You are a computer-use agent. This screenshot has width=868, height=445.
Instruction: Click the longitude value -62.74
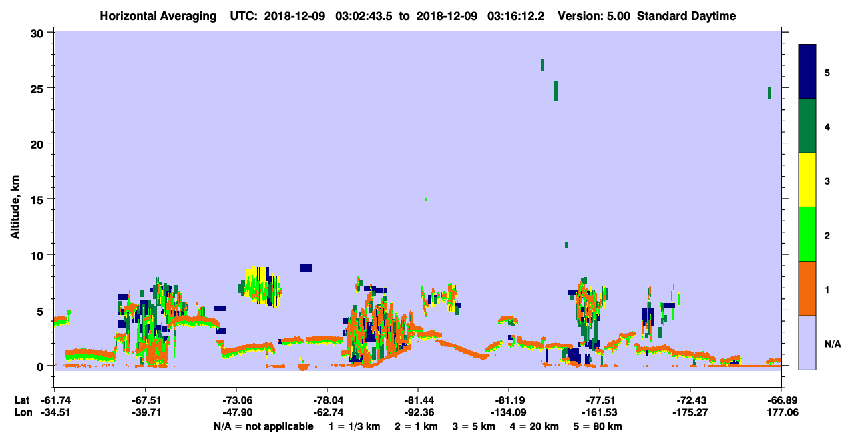pyautogui.click(x=327, y=413)
